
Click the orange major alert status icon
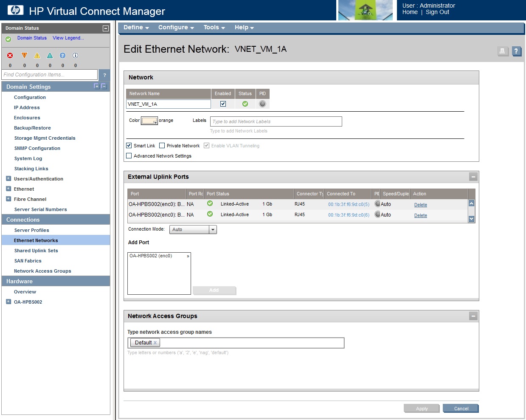pos(24,56)
